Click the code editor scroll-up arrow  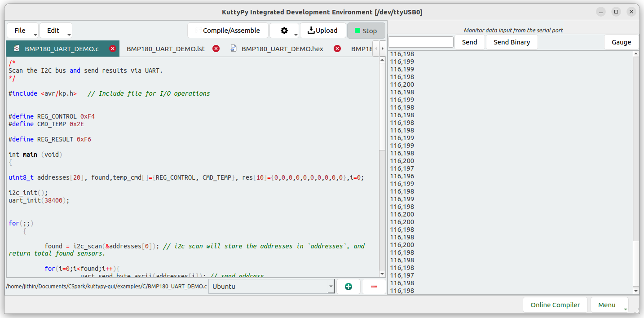[382, 60]
